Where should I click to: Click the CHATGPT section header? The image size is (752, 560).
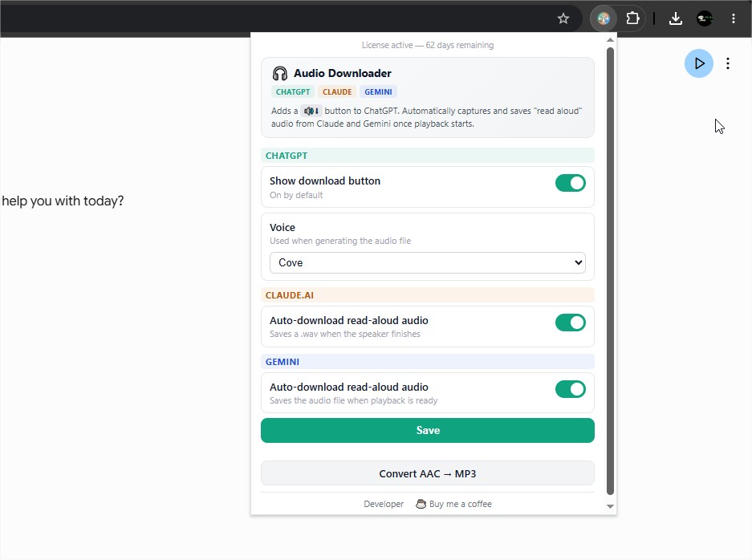pyautogui.click(x=427, y=156)
